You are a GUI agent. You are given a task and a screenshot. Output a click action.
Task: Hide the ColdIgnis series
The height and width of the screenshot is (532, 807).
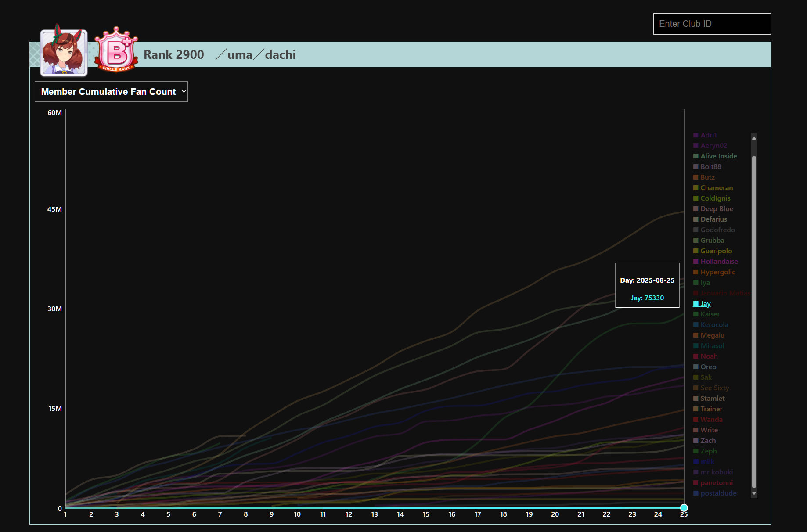tap(712, 198)
